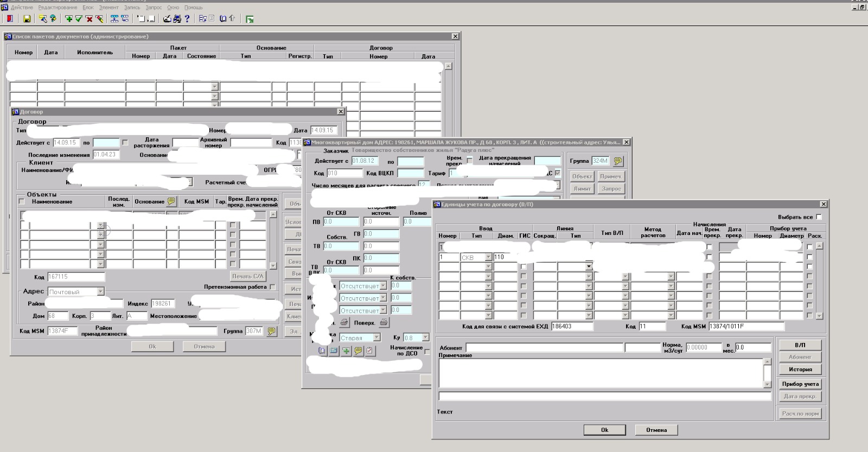Open the active black-arrow Линия Тип dropdown
The width and height of the screenshot is (868, 452).
tap(589, 267)
